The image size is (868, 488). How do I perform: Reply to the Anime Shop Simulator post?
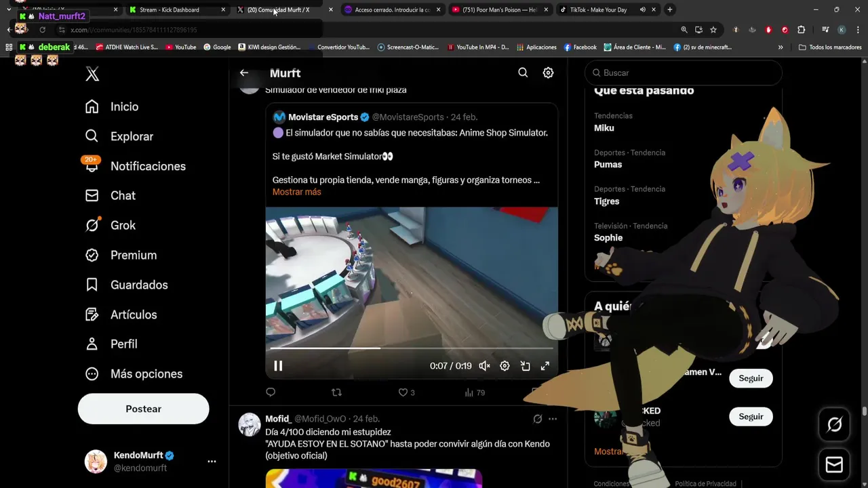[x=271, y=392]
